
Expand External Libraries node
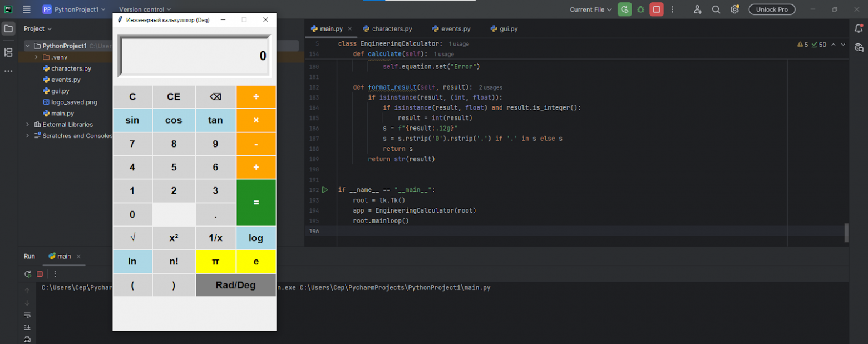point(27,125)
